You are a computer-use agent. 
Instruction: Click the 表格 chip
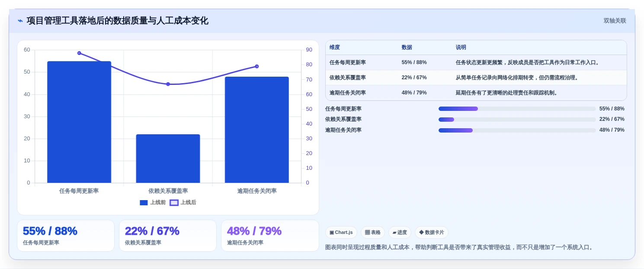[x=373, y=232]
